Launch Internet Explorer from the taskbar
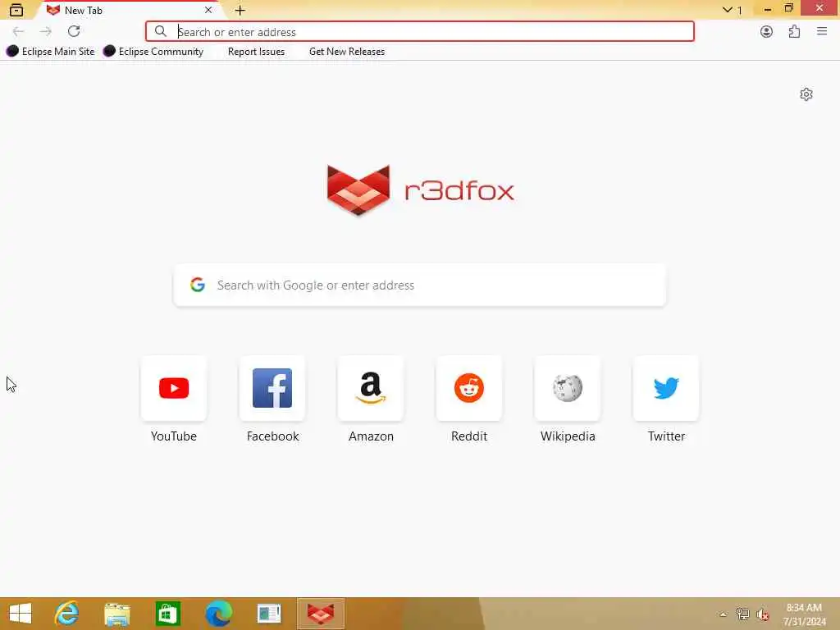 [67, 614]
